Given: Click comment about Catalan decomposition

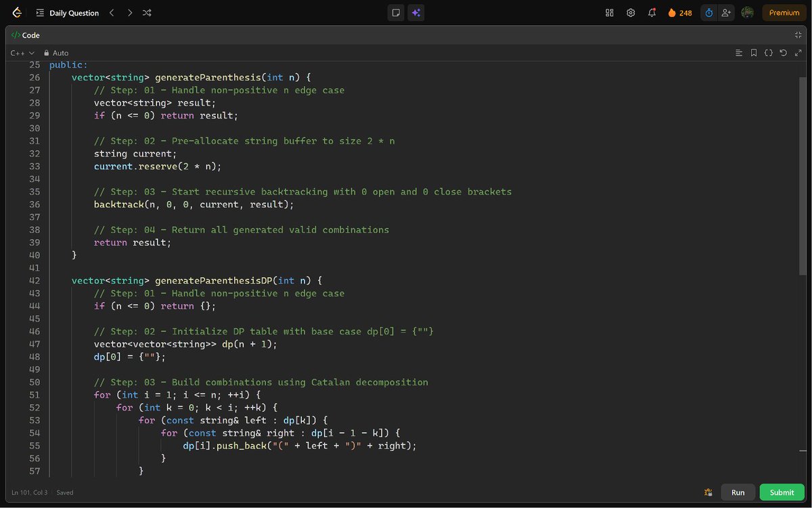Looking at the screenshot, I should pyautogui.click(x=261, y=382).
